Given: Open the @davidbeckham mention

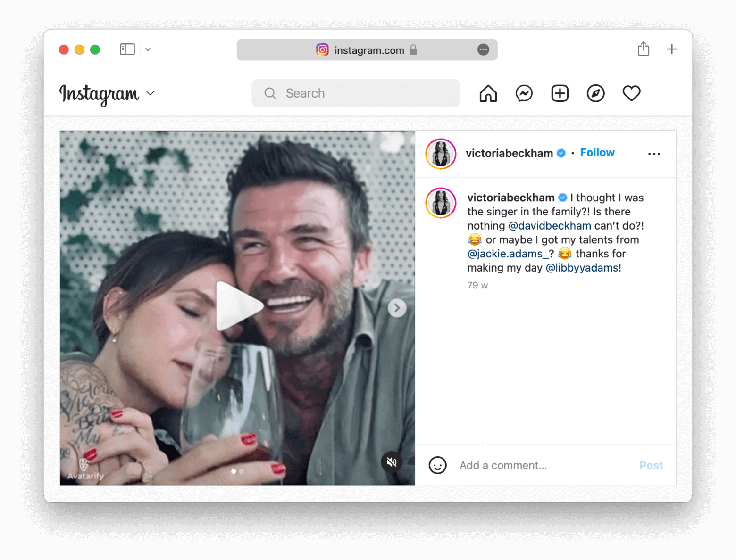Looking at the screenshot, I should coord(550,226).
